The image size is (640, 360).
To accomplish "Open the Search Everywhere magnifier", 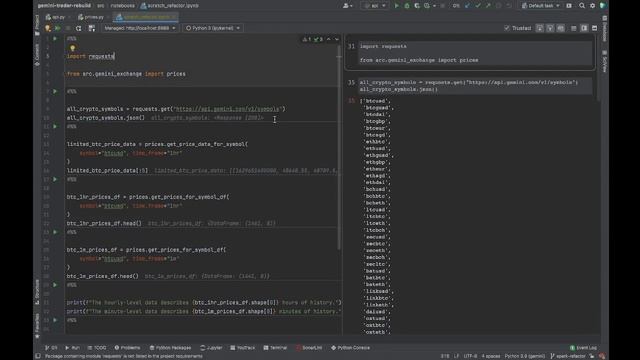I will 582,6.
